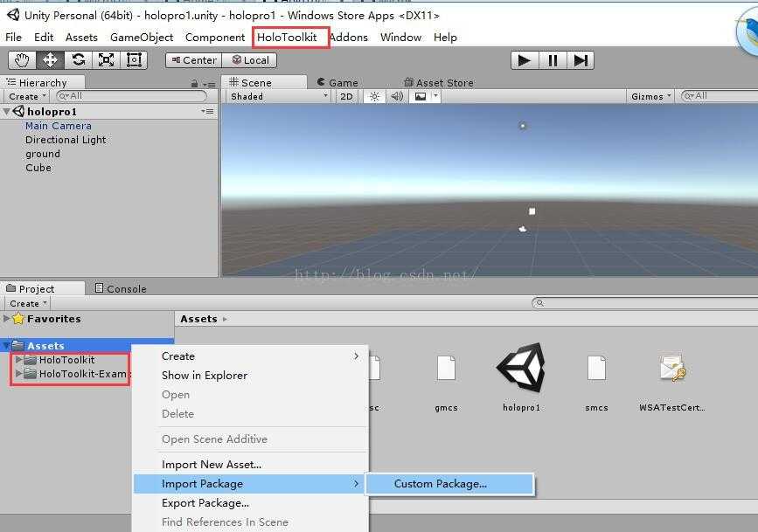Toggle 2D scene view
Screen dimensions: 758x532
pyautogui.click(x=346, y=97)
